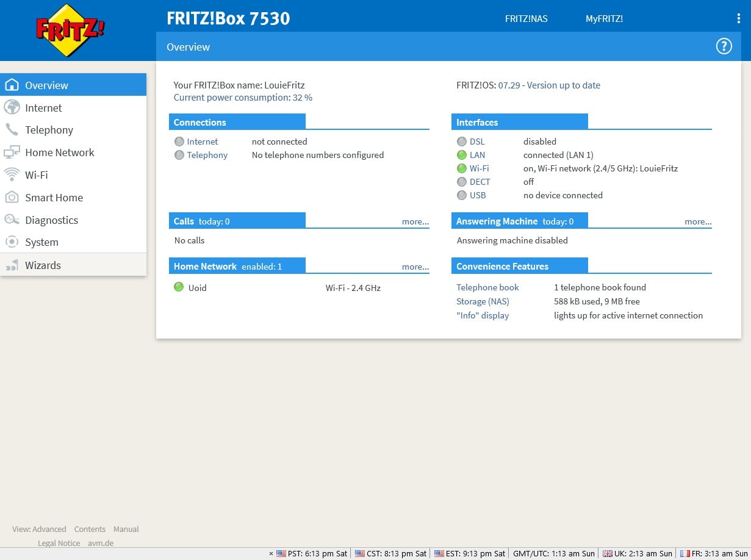Screen dimensions: 751x560
Task: Click the System gear icon in sidebar
Action: point(12,242)
